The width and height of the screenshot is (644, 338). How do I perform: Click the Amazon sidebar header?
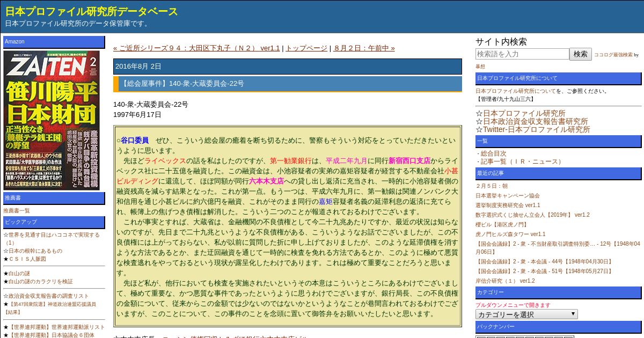tap(54, 42)
